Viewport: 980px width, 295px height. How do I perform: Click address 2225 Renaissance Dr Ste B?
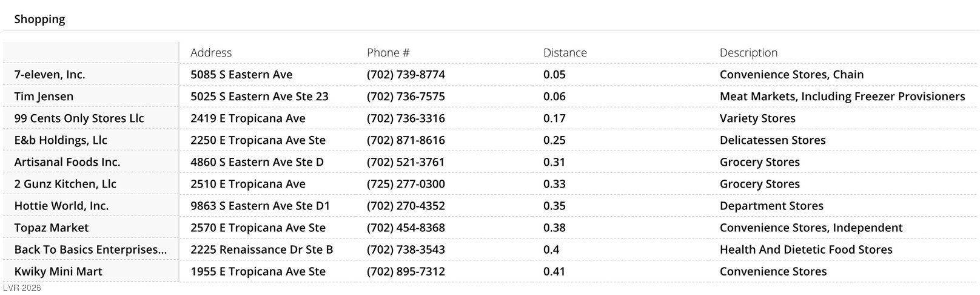coord(261,249)
